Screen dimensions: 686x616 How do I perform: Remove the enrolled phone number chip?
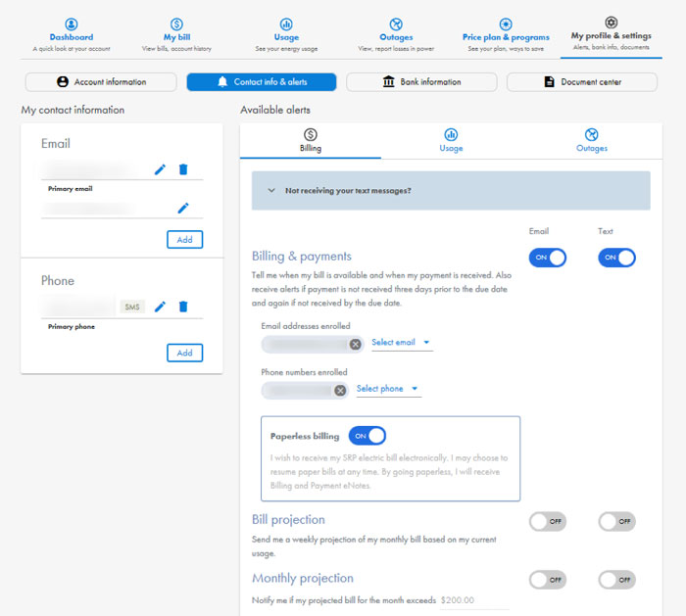(340, 391)
